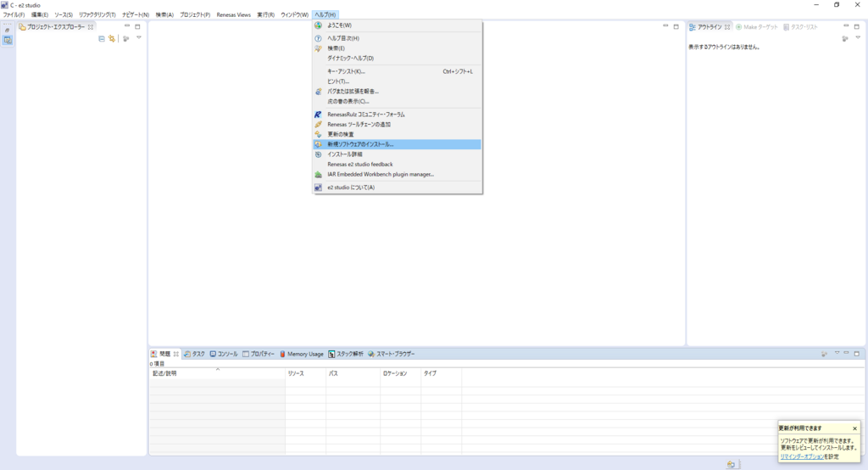The image size is (868, 470).
Task: Click the icon beside 新規ソフトウェアのインストール
Action: click(319, 145)
